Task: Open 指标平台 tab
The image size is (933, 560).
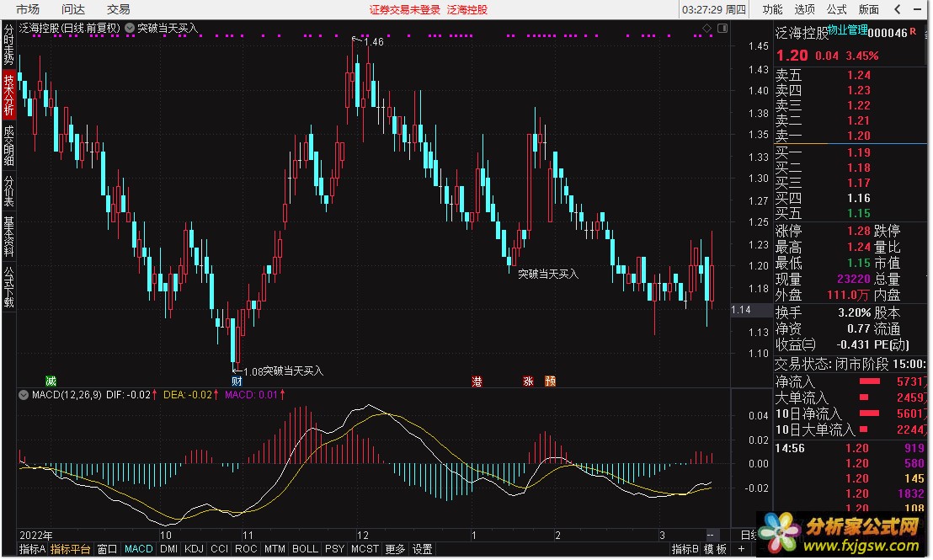Action: point(70,549)
